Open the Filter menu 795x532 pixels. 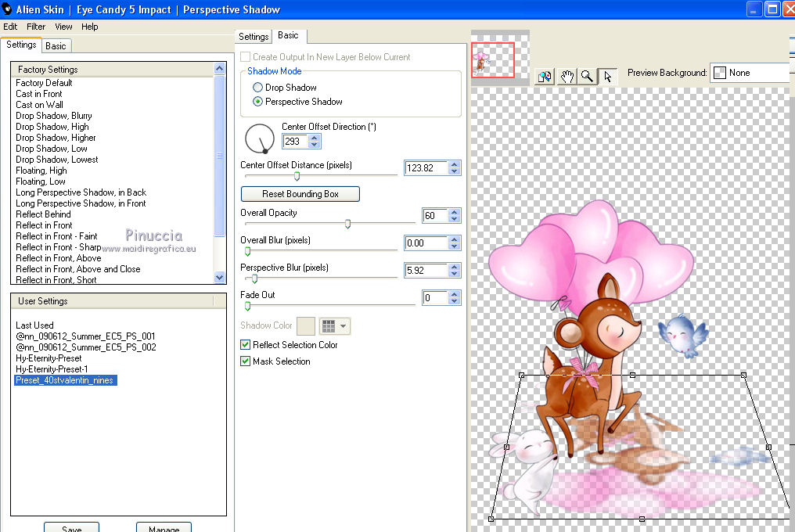tap(36, 27)
